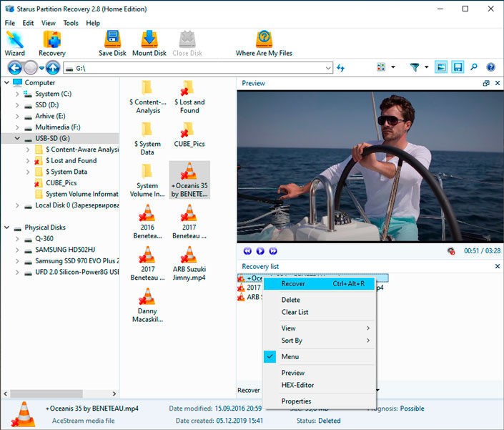Close the Recovery list panel
This screenshot has height=430, width=504.
click(x=498, y=266)
